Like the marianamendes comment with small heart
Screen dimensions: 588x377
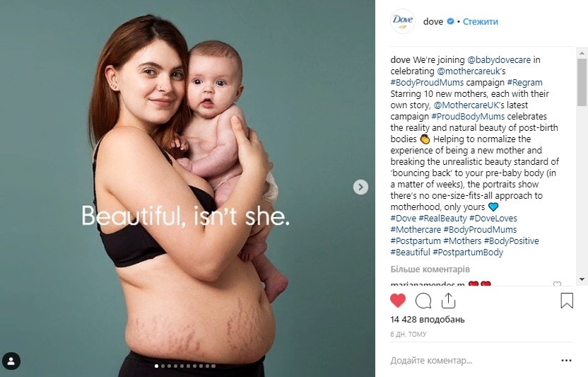tap(557, 284)
